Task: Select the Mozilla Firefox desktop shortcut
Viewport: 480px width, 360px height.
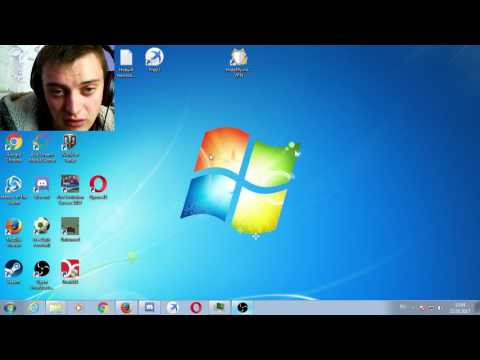Action: pos(14,232)
